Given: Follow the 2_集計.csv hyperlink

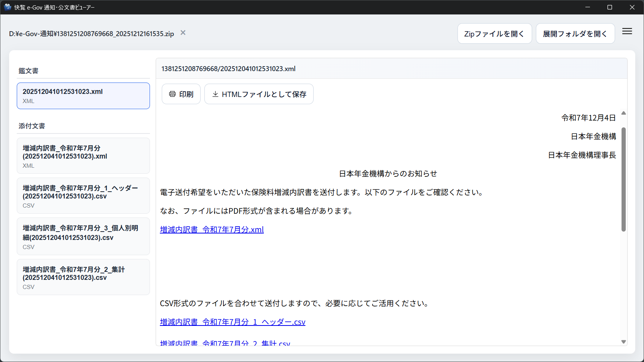Looking at the screenshot, I should (225, 343).
